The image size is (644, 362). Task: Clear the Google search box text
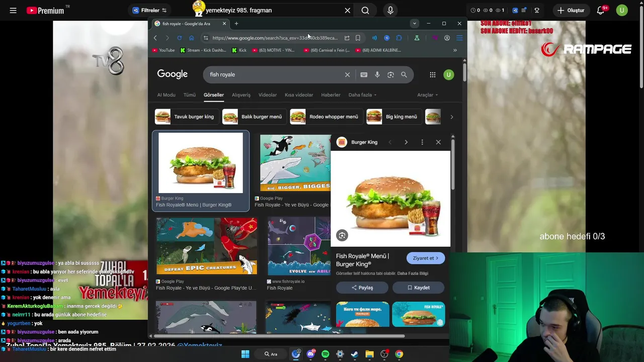coord(347,74)
